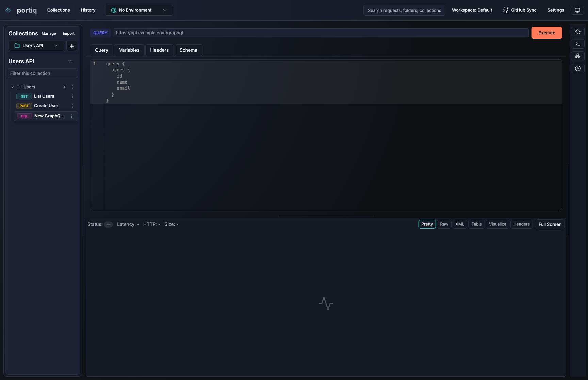Click the Users API heading
Viewport: 588px width, 380px height.
pos(21,61)
